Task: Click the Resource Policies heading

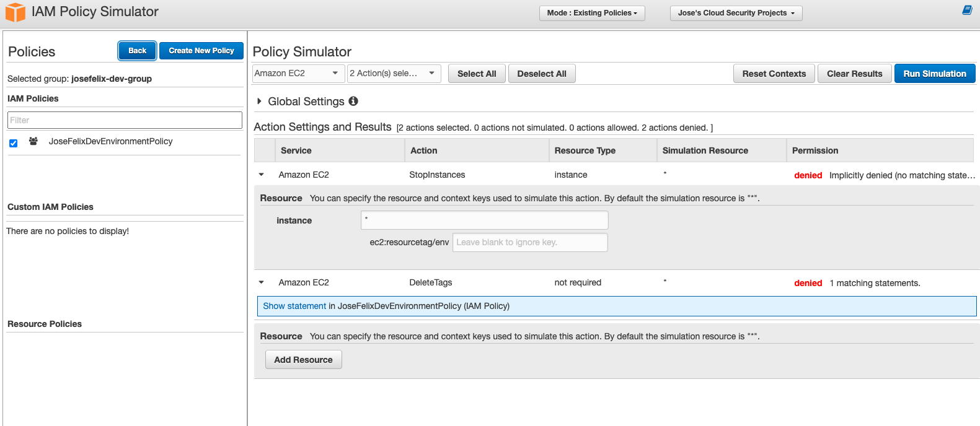Action: click(45, 324)
